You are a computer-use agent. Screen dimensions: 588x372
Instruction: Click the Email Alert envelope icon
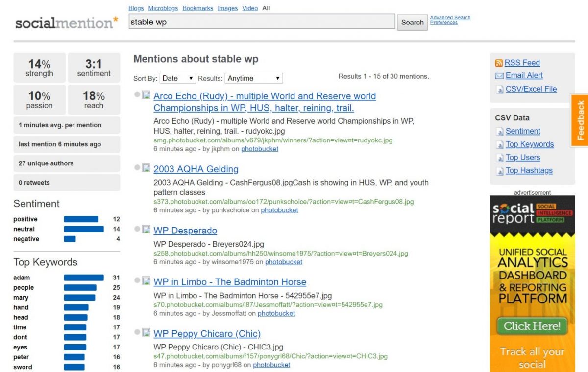499,76
